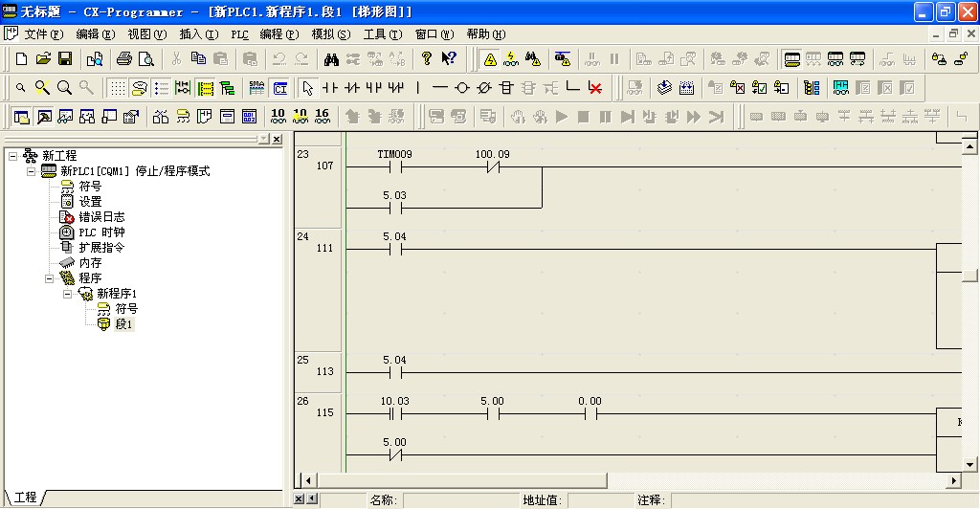Image resolution: width=980 pixels, height=509 pixels.
Task: Click the red X delete line tool
Action: tap(595, 88)
